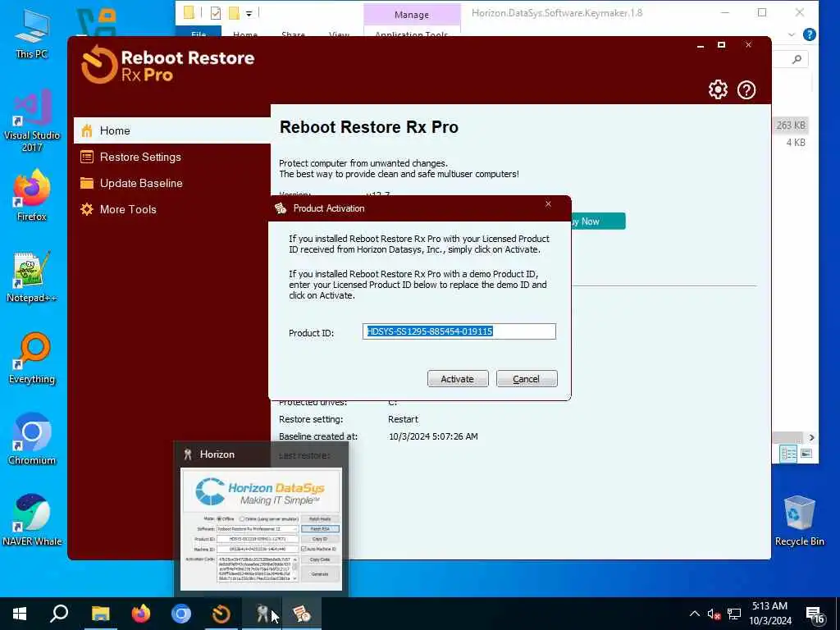
Task: Select the Everything desktop shortcut
Action: (x=32, y=358)
